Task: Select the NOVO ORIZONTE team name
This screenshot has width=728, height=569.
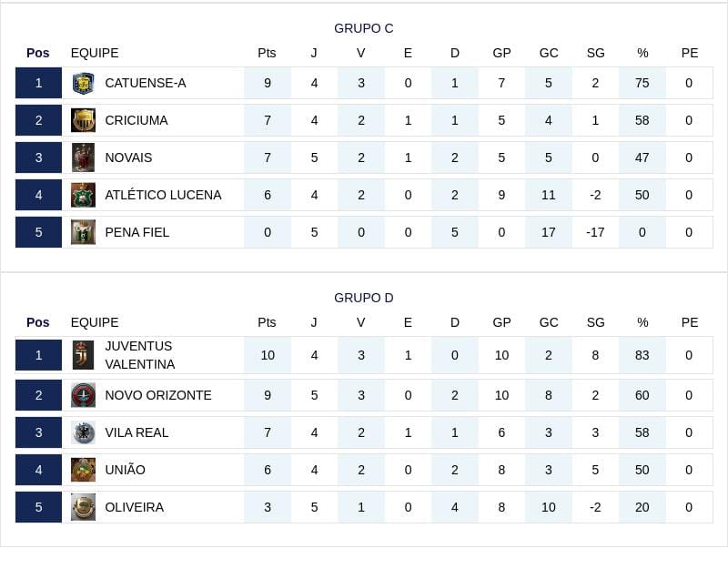Action: coord(158,395)
